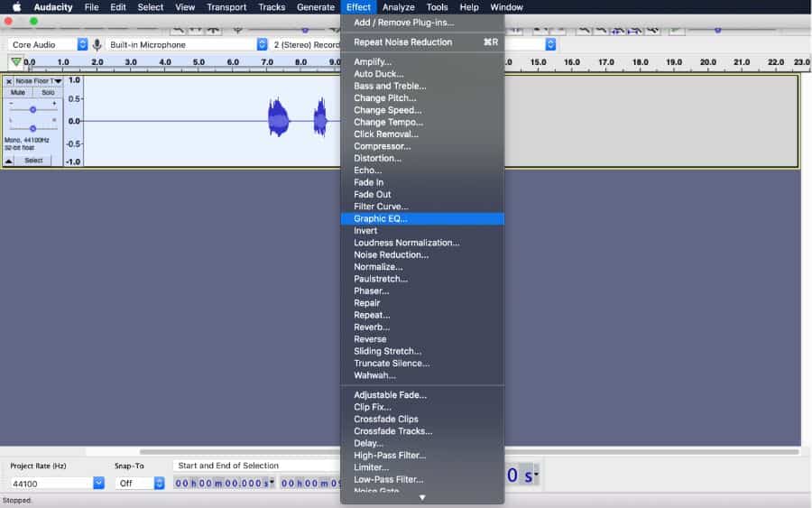Open the Tracks menu
The height and width of the screenshot is (508, 812).
272,7
